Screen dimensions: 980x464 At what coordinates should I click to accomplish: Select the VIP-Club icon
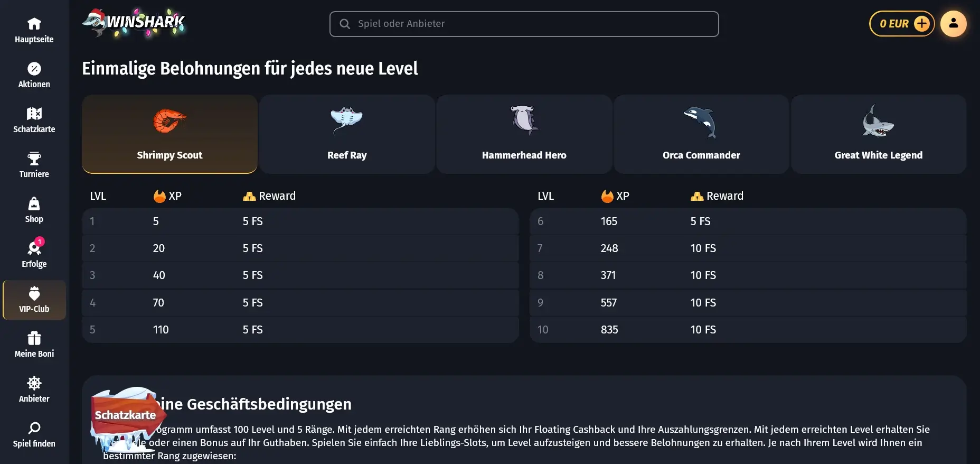click(34, 294)
